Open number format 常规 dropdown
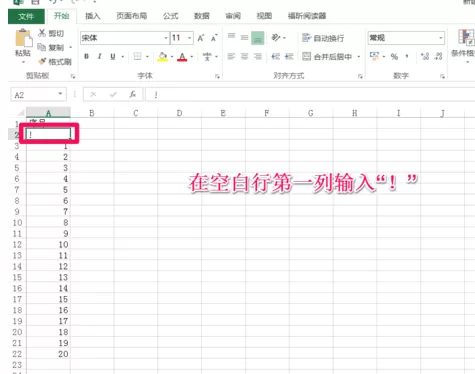This screenshot has width=475, height=374. coord(441,38)
